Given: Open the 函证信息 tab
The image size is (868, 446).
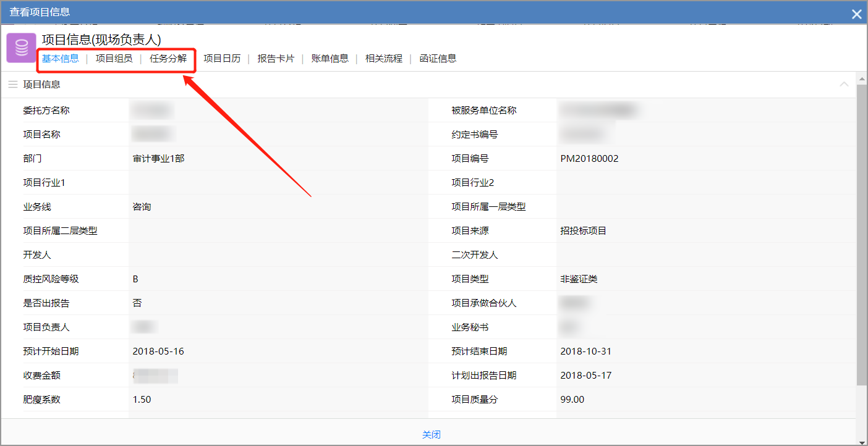Looking at the screenshot, I should point(438,59).
